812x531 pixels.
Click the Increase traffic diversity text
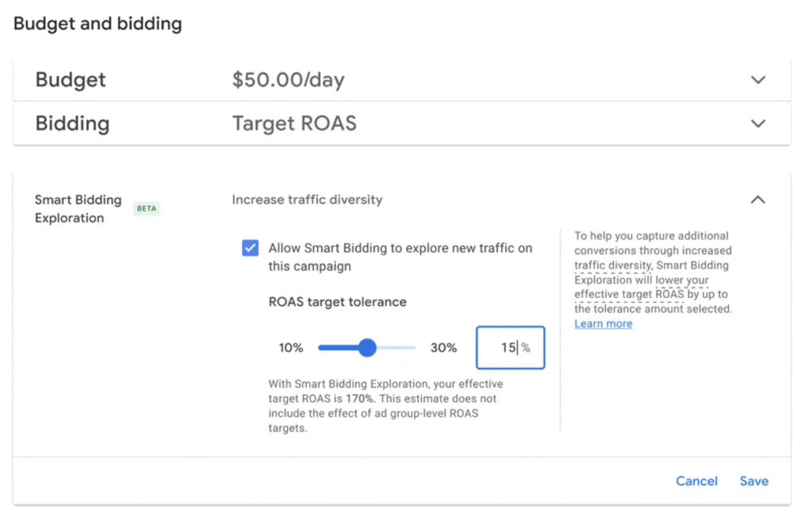[x=307, y=200]
